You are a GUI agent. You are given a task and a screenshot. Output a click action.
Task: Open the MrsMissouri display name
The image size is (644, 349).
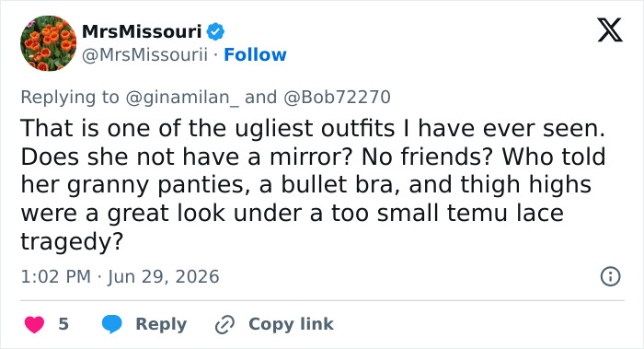142,31
